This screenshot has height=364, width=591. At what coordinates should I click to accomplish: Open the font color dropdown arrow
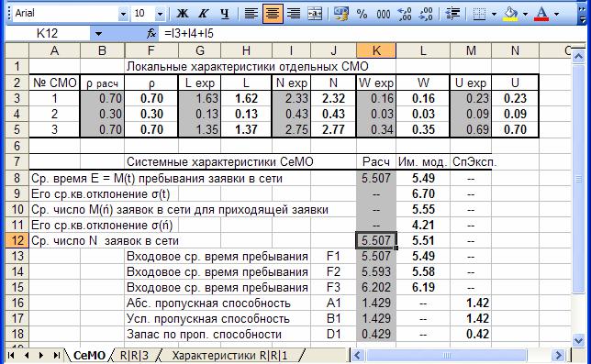tap(557, 15)
